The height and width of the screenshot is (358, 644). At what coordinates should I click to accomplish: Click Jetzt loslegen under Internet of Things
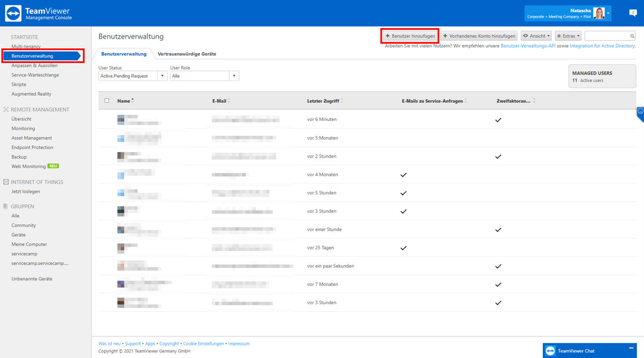coord(26,191)
